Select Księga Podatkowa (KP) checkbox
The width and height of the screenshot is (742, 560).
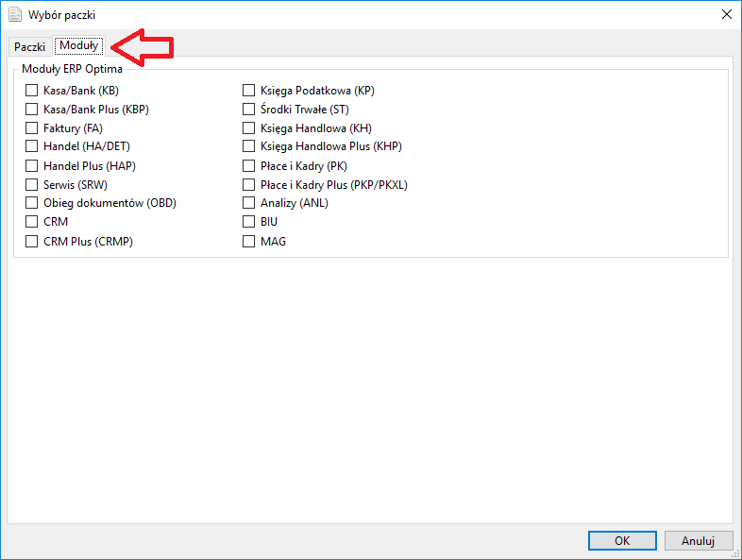coord(249,91)
